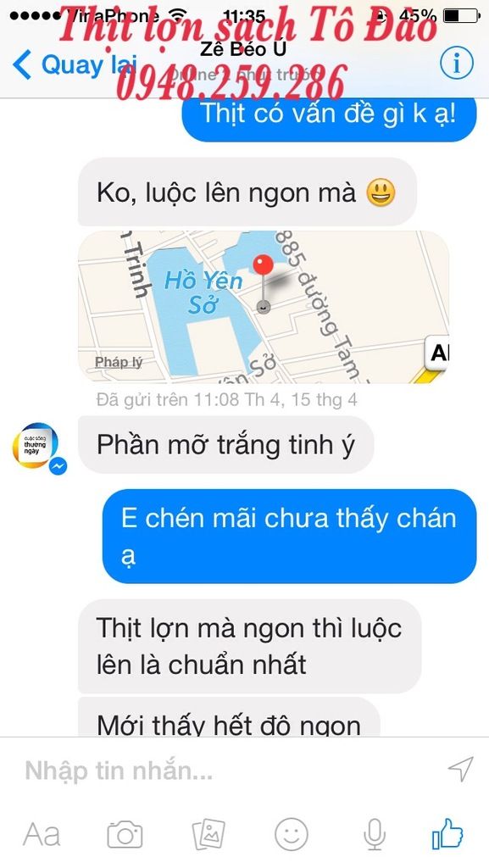Screen dimensions: 489x868
Task: Tap the 'Ko, luộc lên ngon mà' message
Action: click(247, 192)
